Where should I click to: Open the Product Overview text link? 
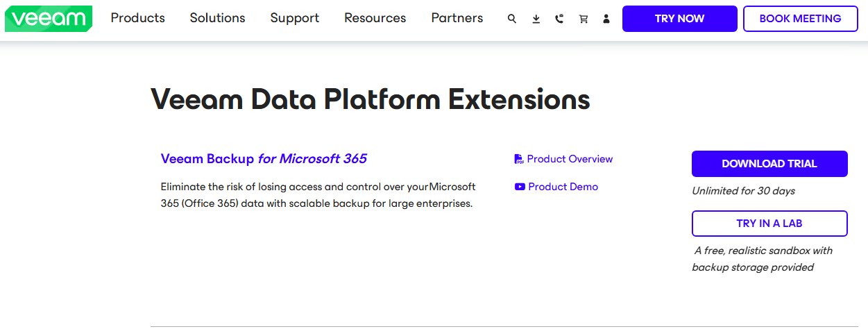pos(570,159)
